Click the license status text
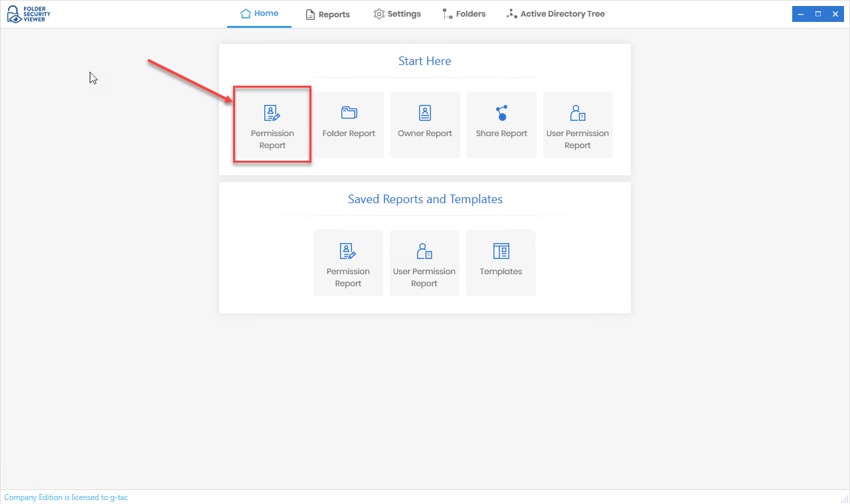 (x=66, y=497)
